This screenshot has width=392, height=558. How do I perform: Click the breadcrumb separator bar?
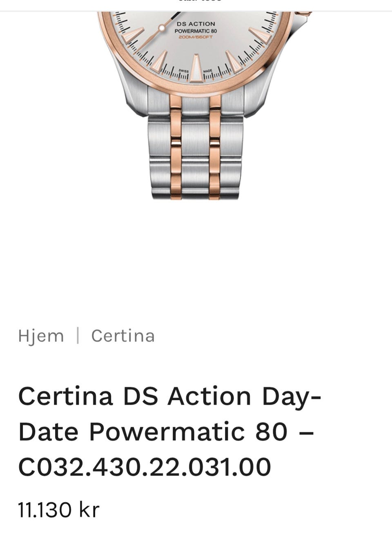(78, 336)
